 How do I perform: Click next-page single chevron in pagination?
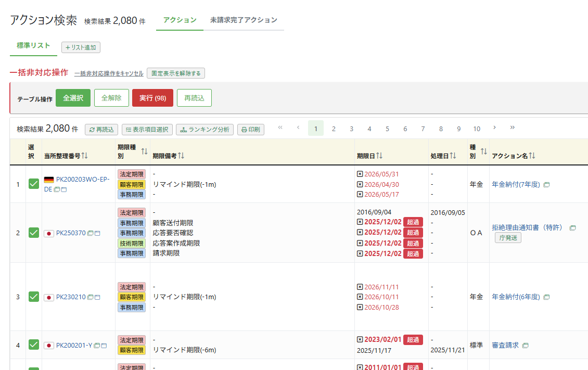pos(494,127)
